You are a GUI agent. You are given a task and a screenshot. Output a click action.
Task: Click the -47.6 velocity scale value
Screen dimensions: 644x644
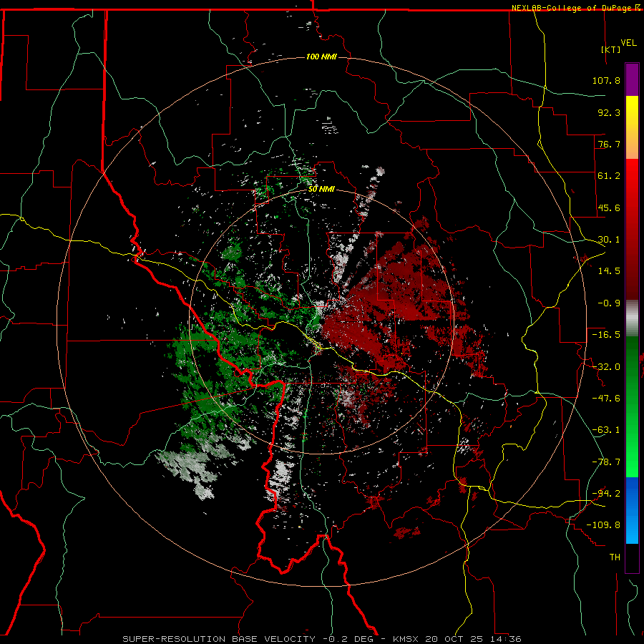(606, 399)
